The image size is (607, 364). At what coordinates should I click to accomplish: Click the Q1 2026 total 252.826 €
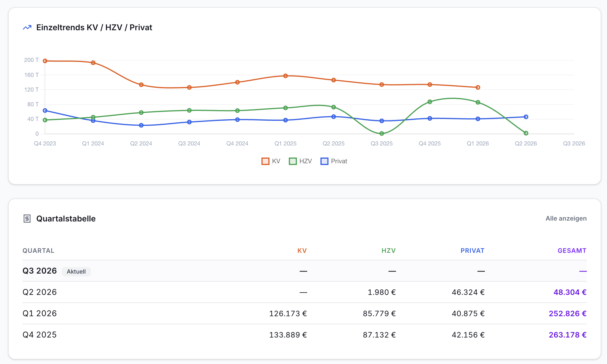(568, 313)
